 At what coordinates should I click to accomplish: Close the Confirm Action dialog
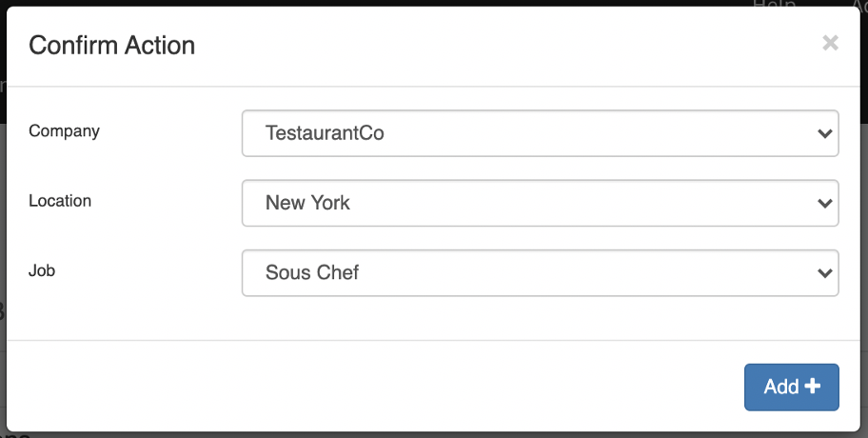tap(830, 43)
